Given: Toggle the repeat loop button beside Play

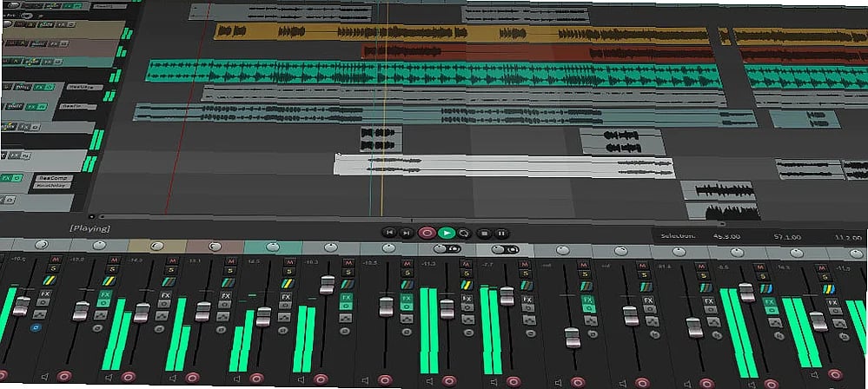Looking at the screenshot, I should pyautogui.click(x=465, y=233).
